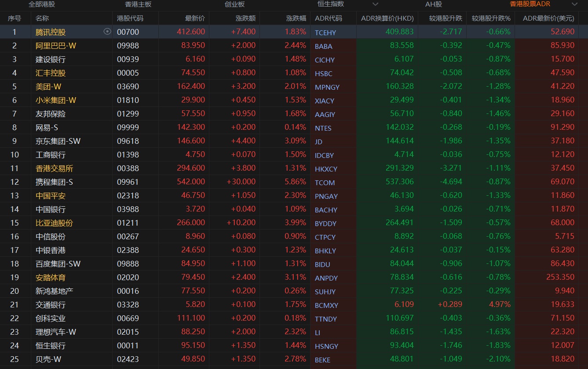Screen dimensions: 588x369
Task: Click the circular target icon beside 腾讯控股
Action: click(x=107, y=32)
